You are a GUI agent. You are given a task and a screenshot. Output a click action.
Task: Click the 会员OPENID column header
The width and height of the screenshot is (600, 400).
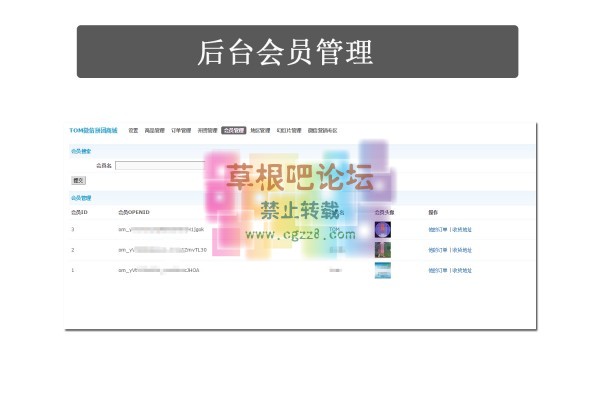[x=134, y=212]
